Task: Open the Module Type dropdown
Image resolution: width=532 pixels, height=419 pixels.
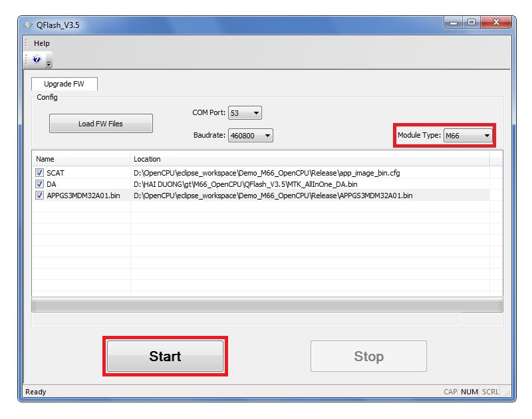Action: pyautogui.click(x=468, y=136)
